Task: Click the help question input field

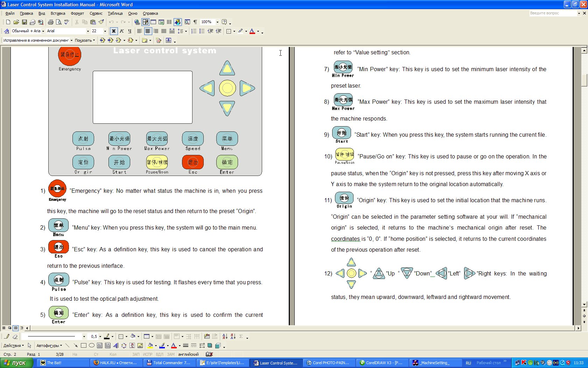Action: click(x=552, y=13)
